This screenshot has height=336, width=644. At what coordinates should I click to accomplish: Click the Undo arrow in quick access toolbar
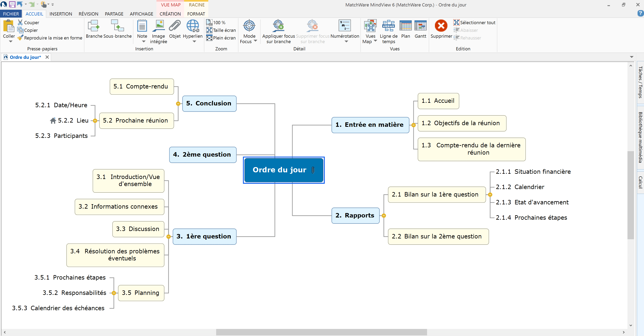click(20, 4)
